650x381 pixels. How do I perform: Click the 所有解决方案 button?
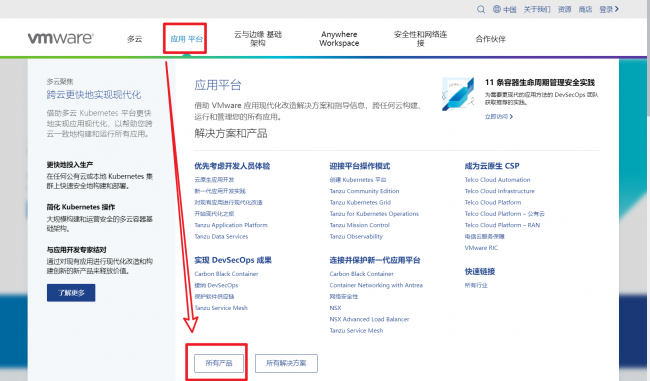coord(286,363)
